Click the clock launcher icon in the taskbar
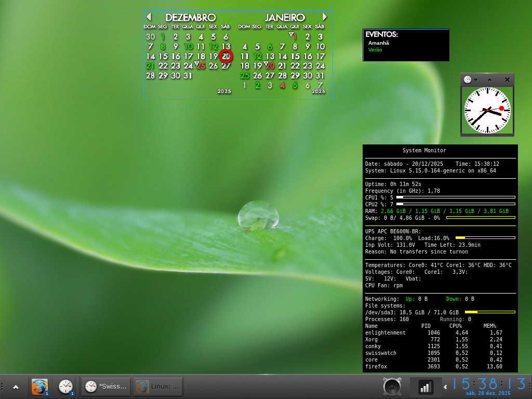Image resolution: width=532 pixels, height=399 pixels. [65, 387]
